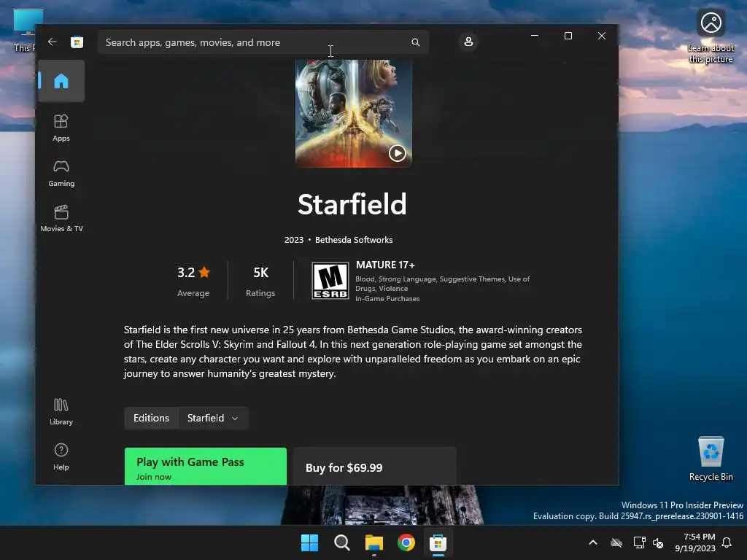747x560 pixels.
Task: Click Buy for $69.99 button
Action: click(x=375, y=467)
